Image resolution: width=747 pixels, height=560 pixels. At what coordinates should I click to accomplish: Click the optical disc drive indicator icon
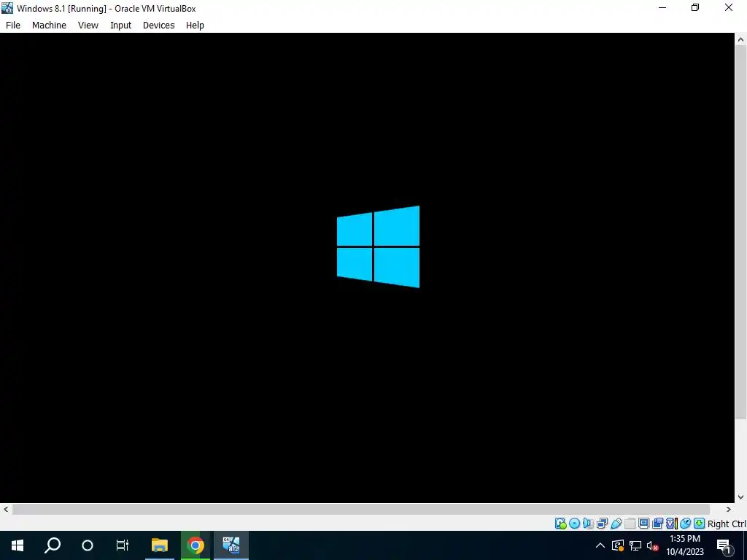pos(575,524)
